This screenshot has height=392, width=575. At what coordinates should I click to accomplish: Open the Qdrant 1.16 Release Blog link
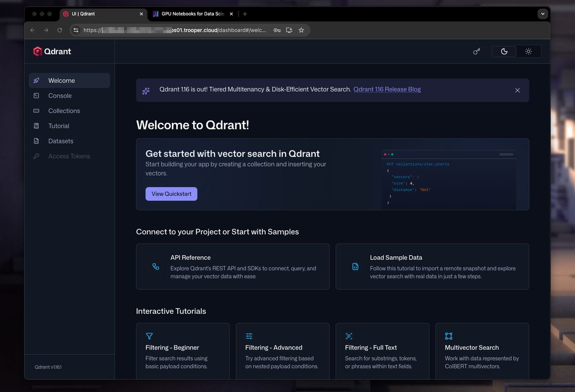[387, 89]
